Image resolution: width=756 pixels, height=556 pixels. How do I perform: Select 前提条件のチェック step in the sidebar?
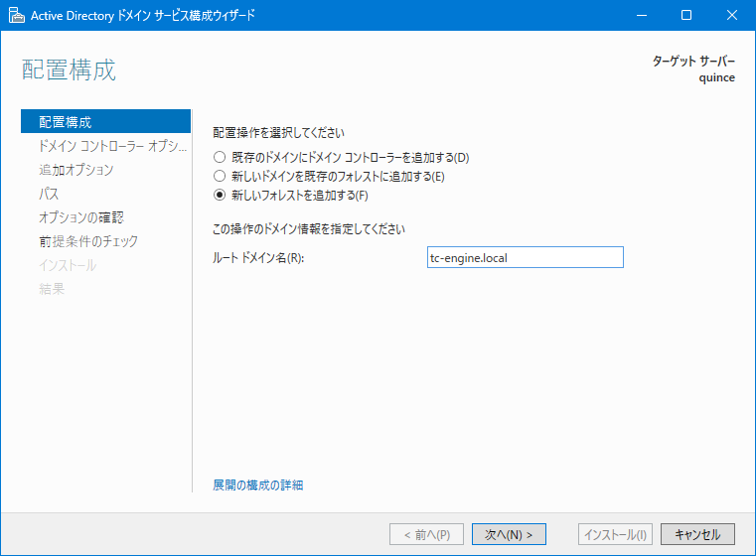106,241
